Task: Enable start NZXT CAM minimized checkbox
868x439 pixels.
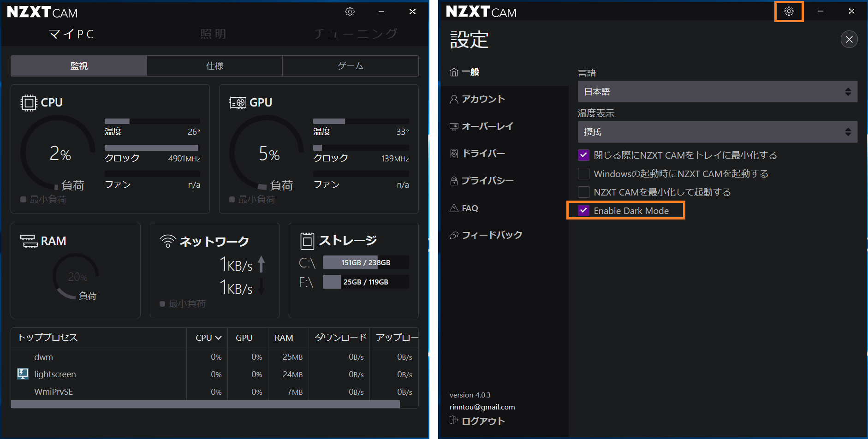Action: (x=583, y=192)
